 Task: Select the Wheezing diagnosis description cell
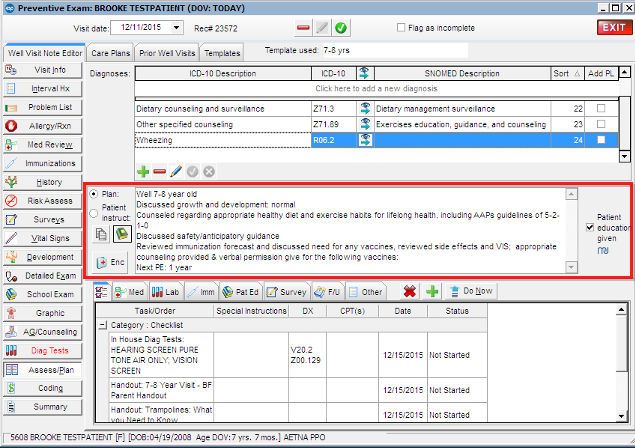[x=223, y=140]
